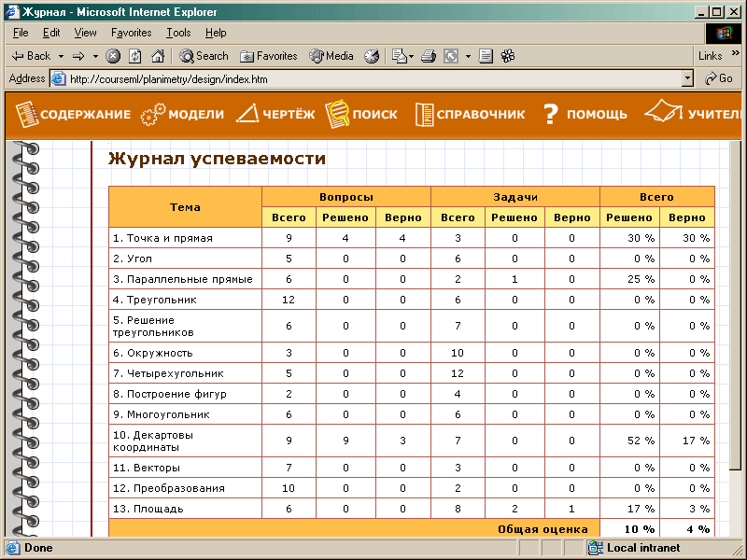747x560 pixels.
Task: Open the Help menu
Action: click(216, 33)
